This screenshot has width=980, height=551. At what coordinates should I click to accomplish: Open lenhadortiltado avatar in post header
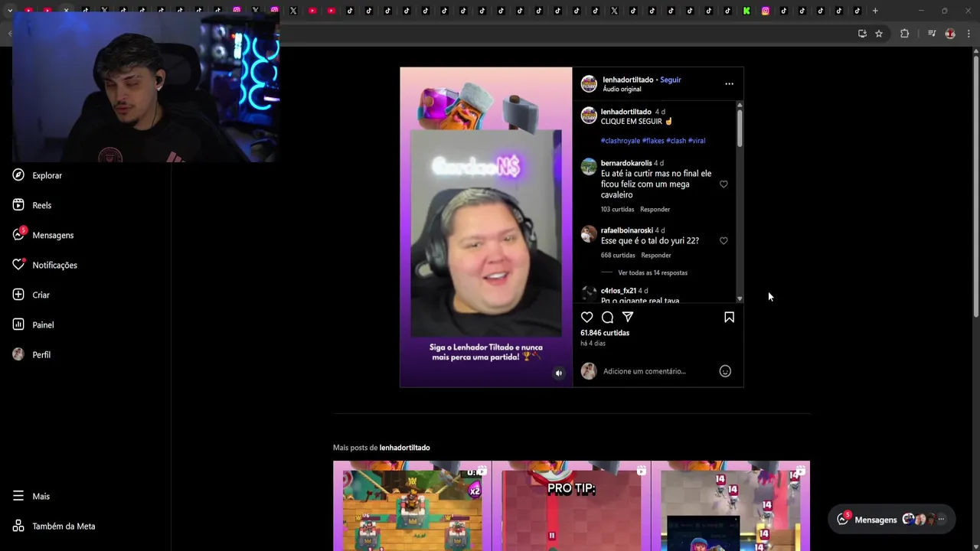[589, 84]
